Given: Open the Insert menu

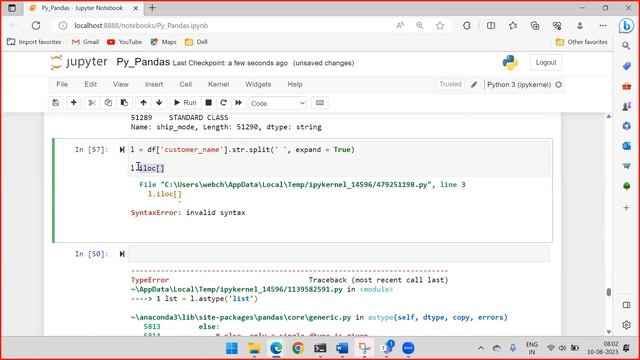Looking at the screenshot, I should coord(154,84).
